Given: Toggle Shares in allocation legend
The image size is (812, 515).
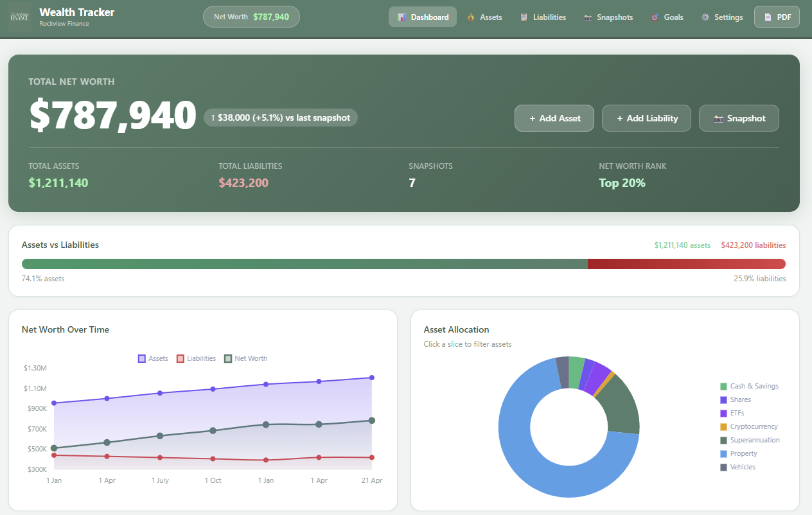Looking at the screenshot, I should coord(736,399).
